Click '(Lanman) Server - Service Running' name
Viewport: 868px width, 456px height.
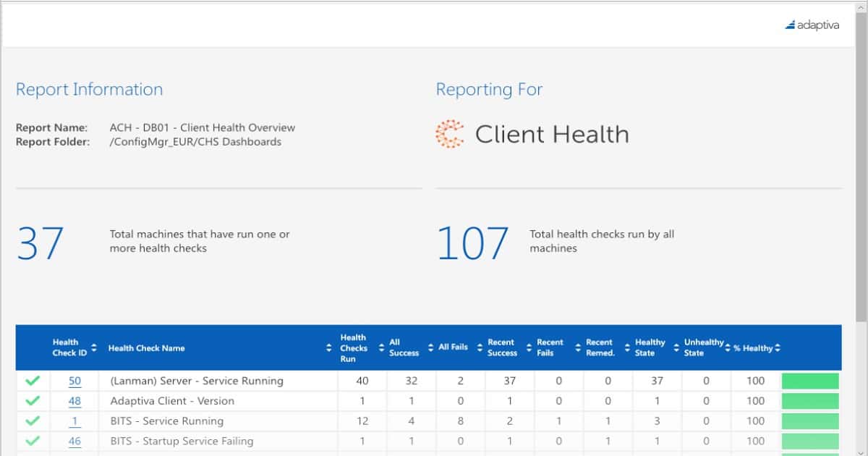point(197,381)
